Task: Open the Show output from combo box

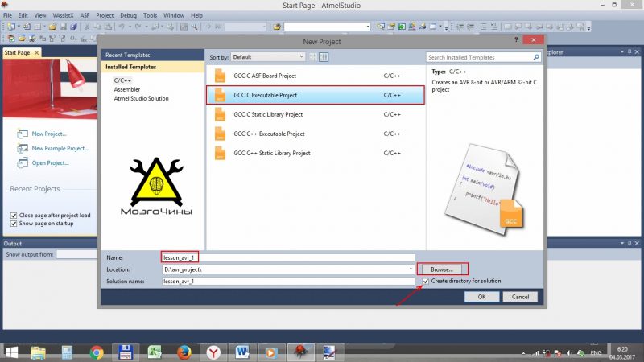Action: click(x=76, y=254)
